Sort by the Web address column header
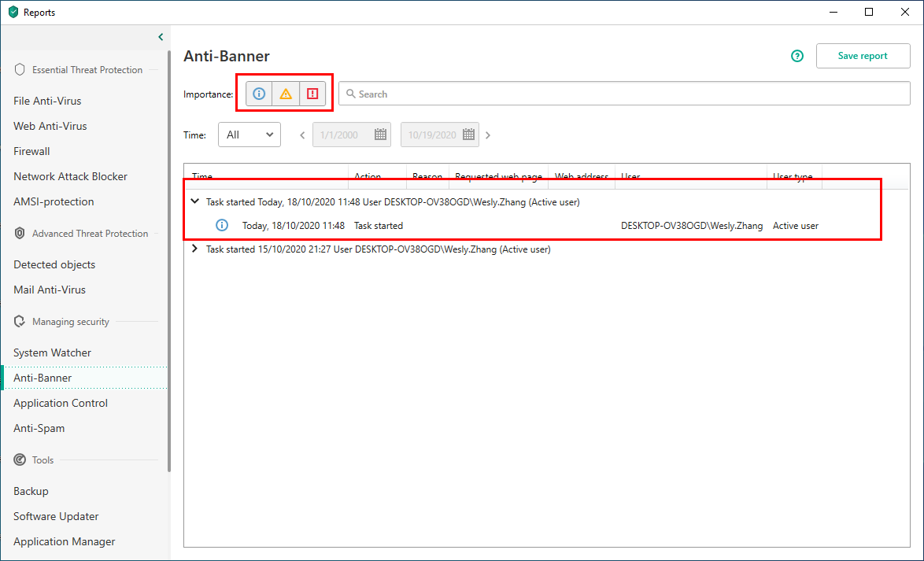Image resolution: width=924 pixels, height=561 pixels. 582,177
